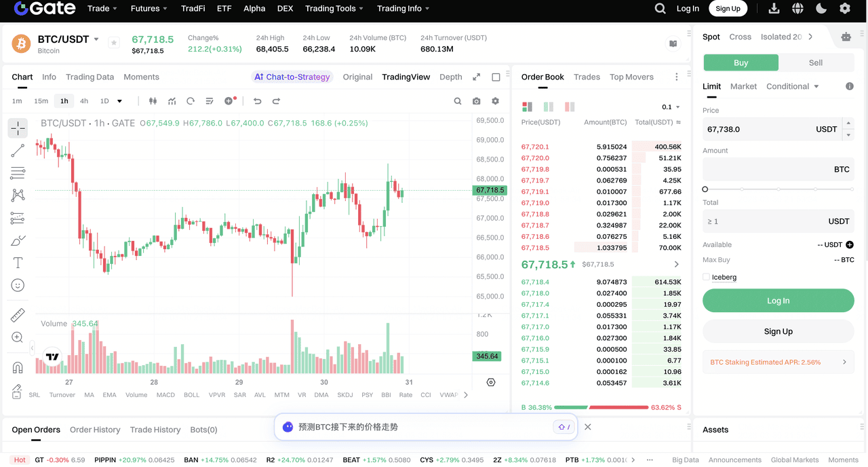The width and height of the screenshot is (868, 467).
Task: Expand chart to fullscreen
Action: (x=477, y=77)
